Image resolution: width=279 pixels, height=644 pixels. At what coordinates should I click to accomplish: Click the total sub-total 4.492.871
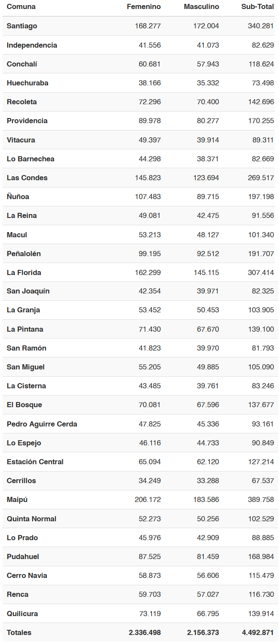[258, 632]
